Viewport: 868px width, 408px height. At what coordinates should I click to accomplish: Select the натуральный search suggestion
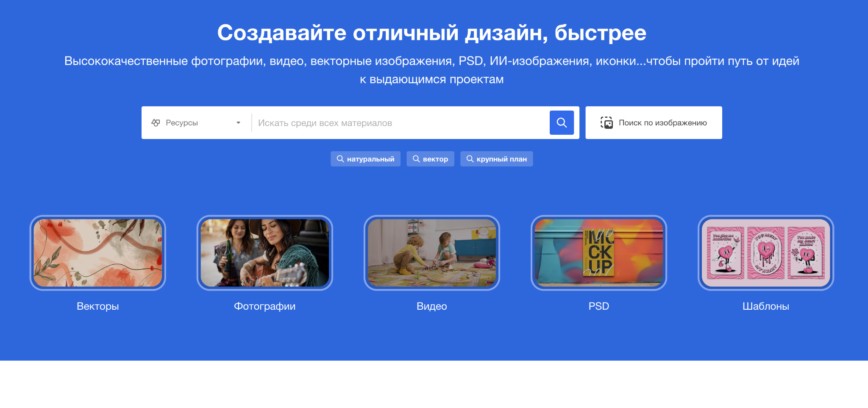point(365,159)
